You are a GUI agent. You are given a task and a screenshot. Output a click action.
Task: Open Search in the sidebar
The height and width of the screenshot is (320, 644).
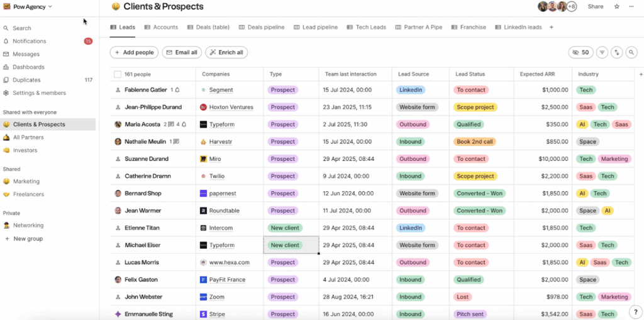[x=21, y=28]
